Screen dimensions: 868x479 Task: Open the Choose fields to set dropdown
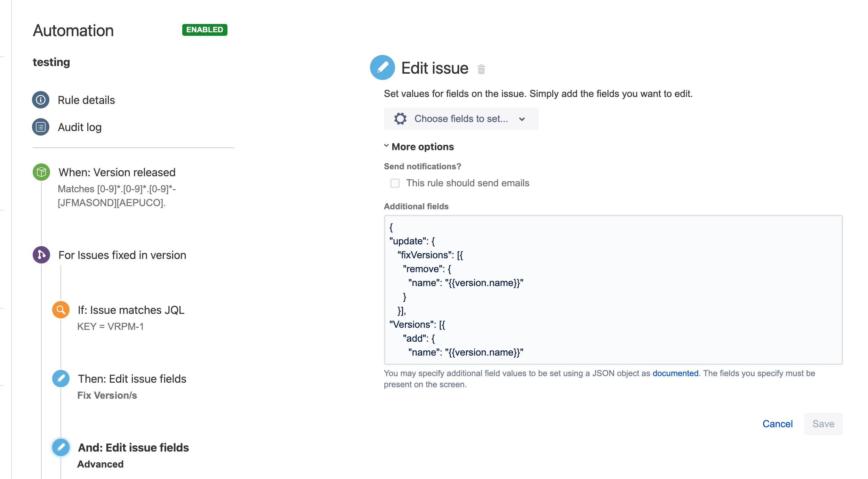[x=460, y=119]
